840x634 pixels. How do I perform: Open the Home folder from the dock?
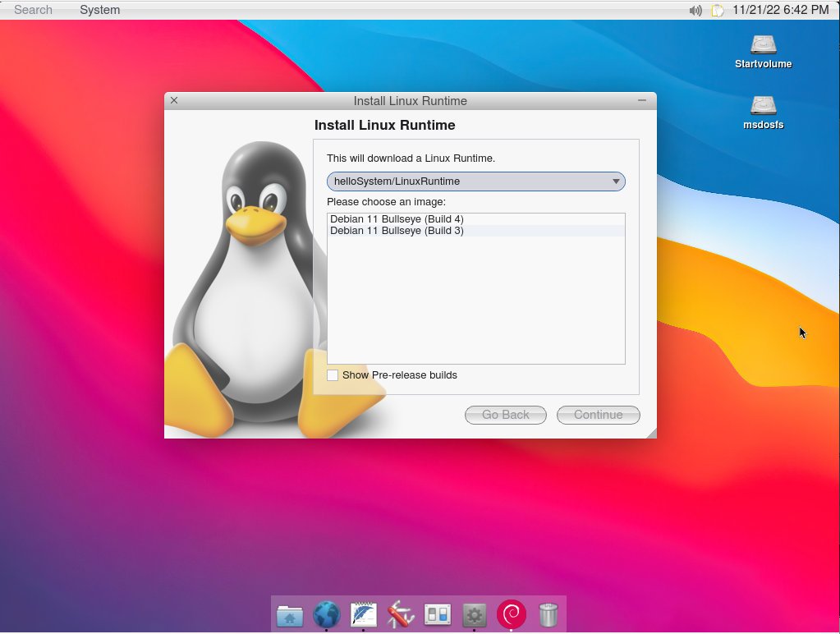pos(289,614)
